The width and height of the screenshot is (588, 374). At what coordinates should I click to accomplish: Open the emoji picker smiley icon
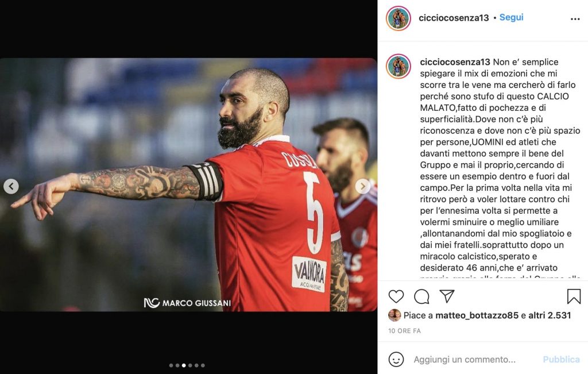[x=396, y=360]
